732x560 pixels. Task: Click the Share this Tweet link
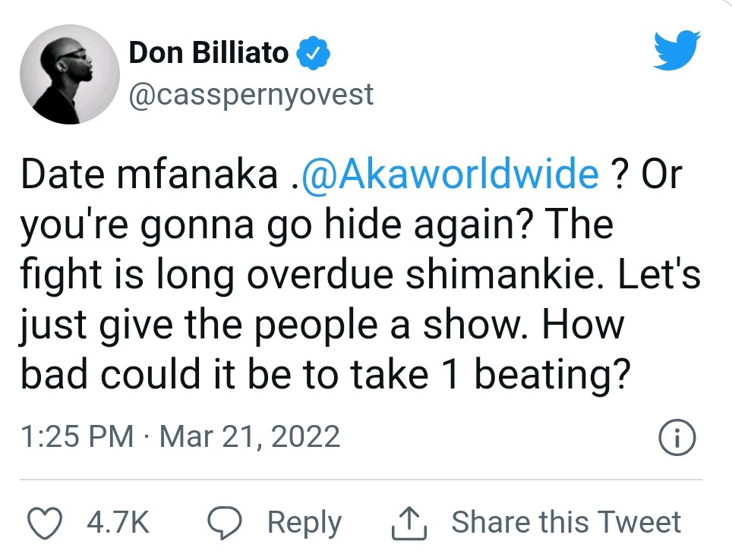(x=567, y=521)
